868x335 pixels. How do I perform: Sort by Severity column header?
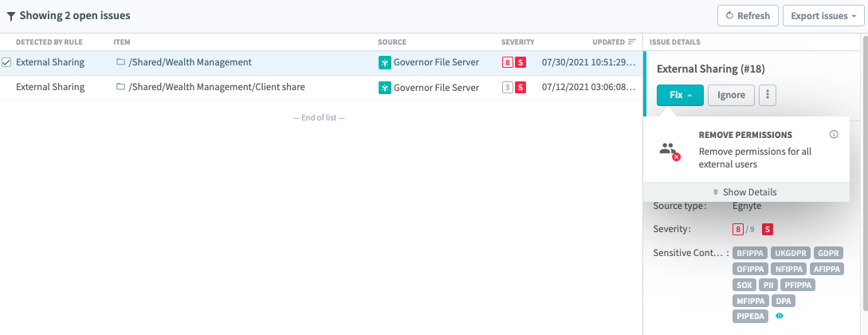click(x=517, y=42)
